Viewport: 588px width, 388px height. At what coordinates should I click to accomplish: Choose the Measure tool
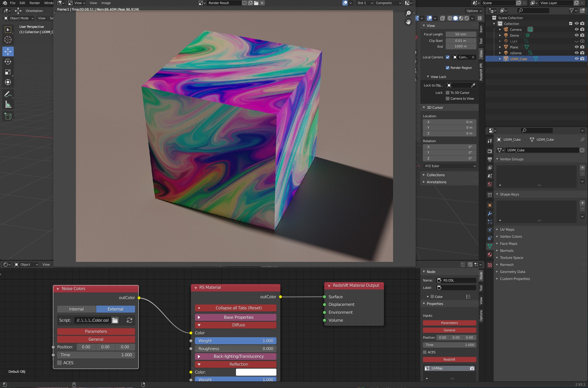pyautogui.click(x=8, y=105)
